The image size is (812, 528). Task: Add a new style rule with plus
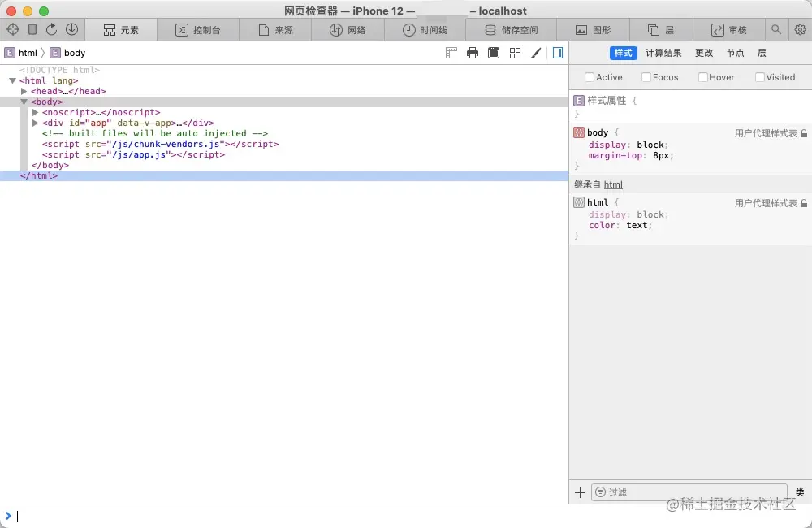tap(580, 492)
